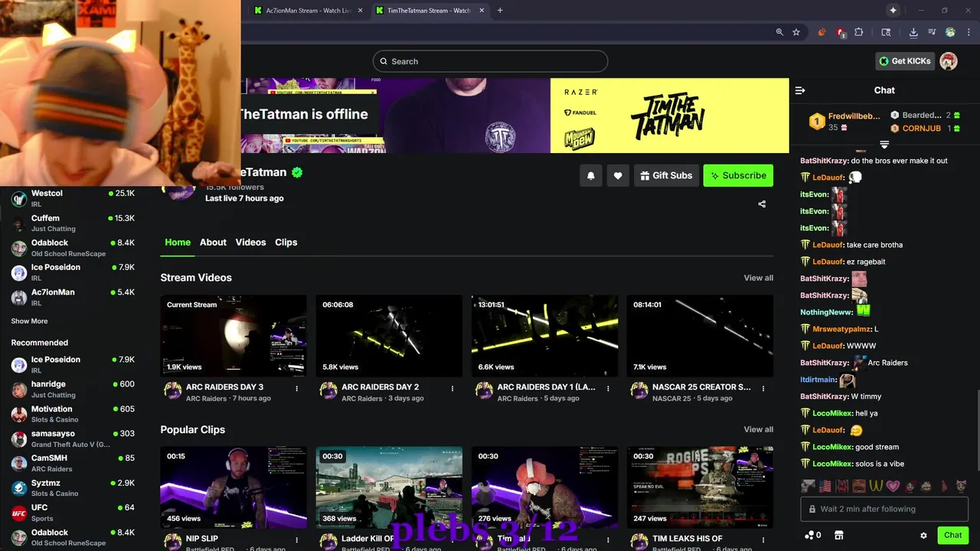Viewport: 980px width, 551px height.
Task: Open UFC recommended channel
Action: 73,513
